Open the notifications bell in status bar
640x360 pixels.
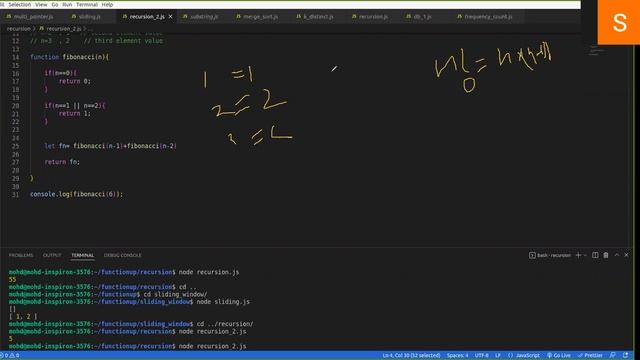click(625, 356)
